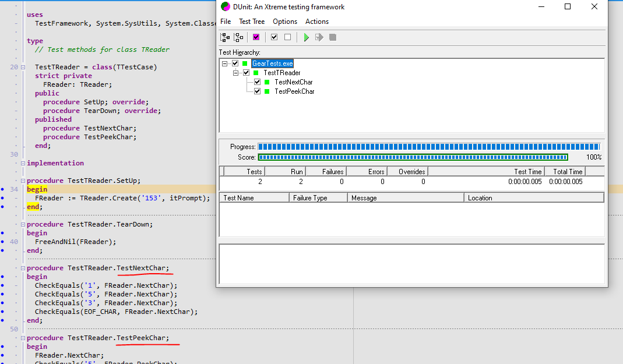Open the Actions menu

click(317, 22)
